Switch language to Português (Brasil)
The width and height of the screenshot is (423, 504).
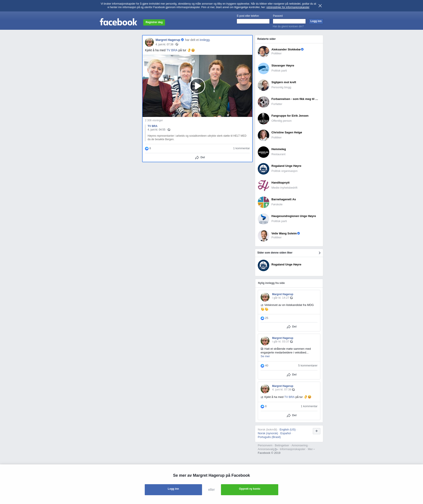pyautogui.click(x=269, y=437)
